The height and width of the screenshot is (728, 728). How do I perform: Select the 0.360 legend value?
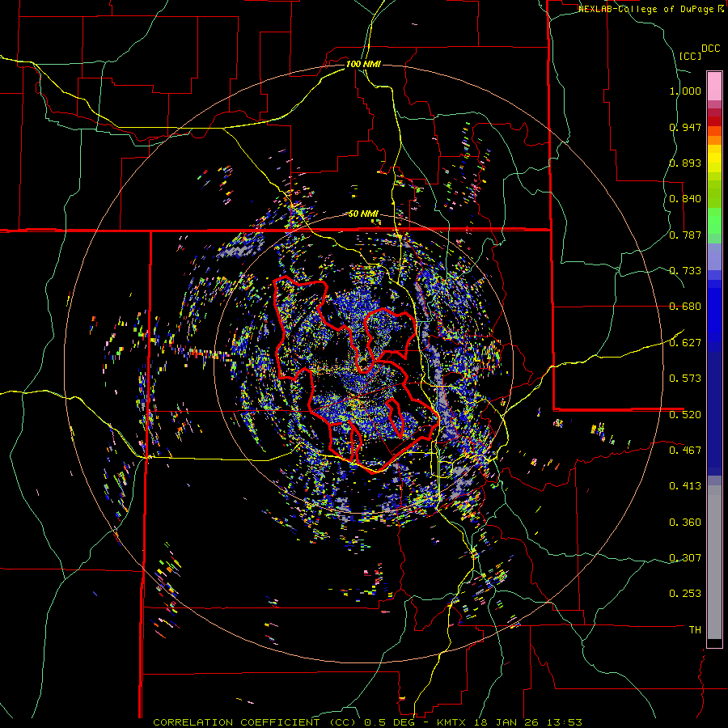coord(685,523)
